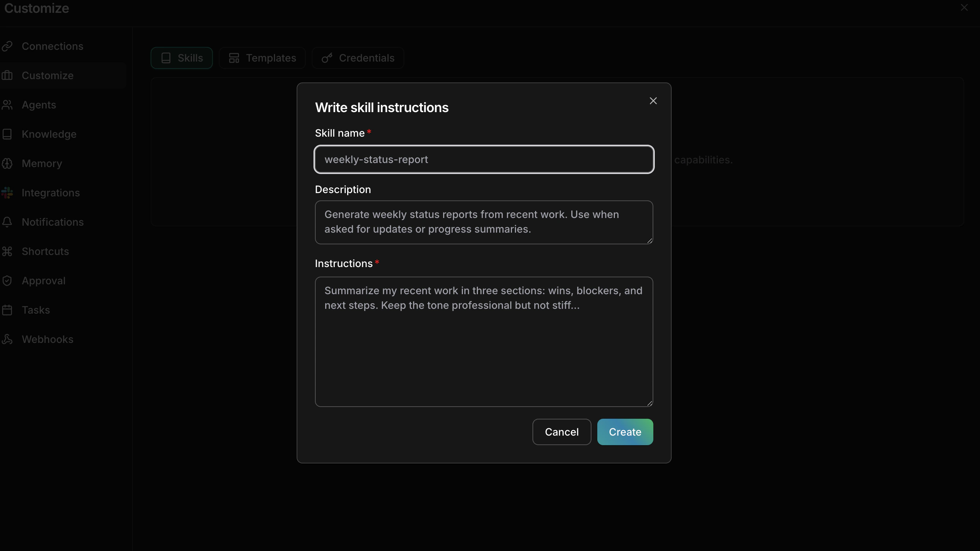This screenshot has width=980, height=551.
Task: Click the Integrations Slack-style icon
Action: (x=8, y=193)
